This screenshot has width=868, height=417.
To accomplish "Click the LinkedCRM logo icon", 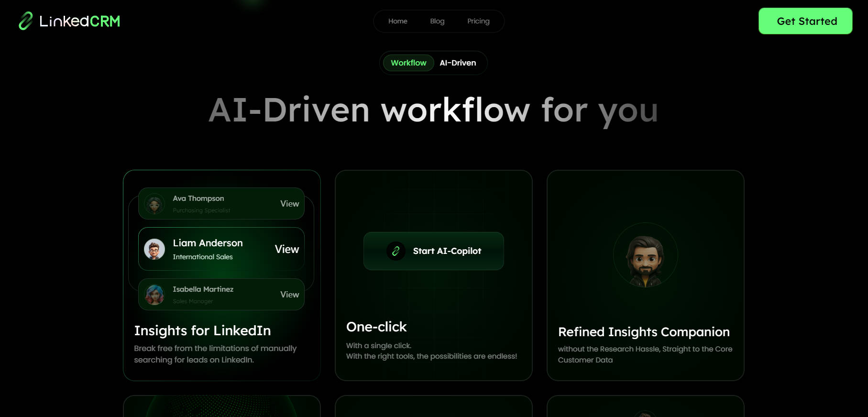I will pos(26,21).
